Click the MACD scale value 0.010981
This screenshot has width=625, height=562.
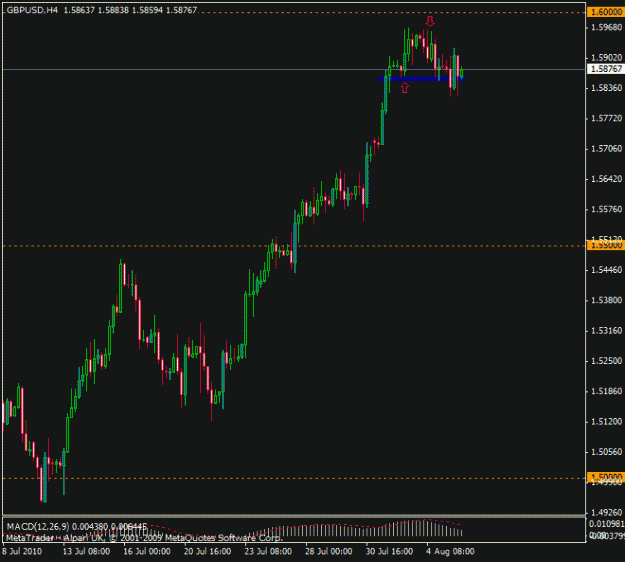click(607, 524)
